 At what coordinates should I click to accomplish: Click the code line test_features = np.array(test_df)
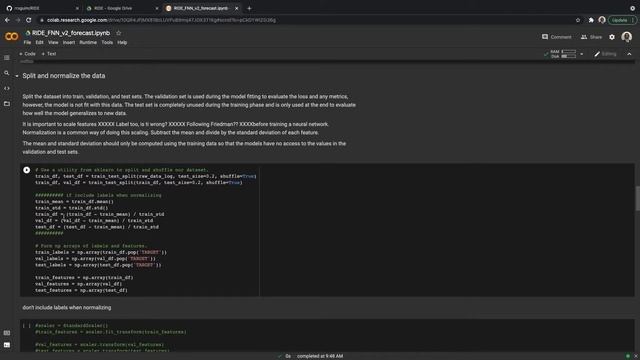(81, 290)
